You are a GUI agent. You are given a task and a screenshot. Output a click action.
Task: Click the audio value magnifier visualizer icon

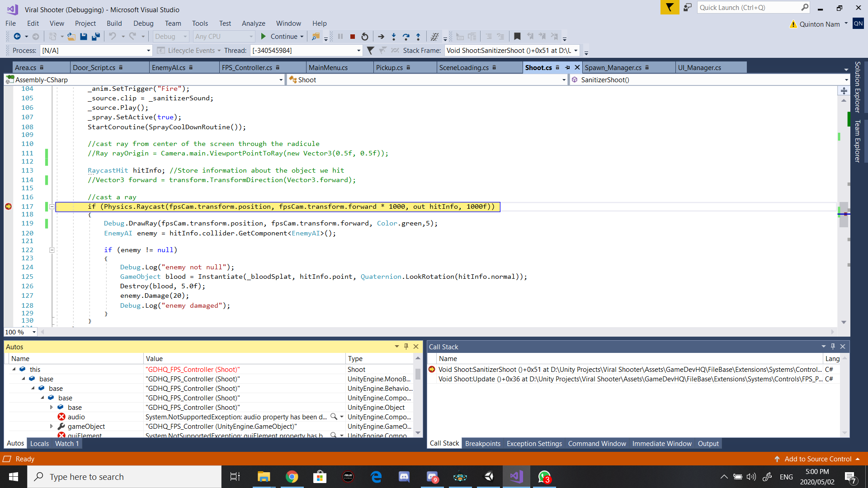point(334,417)
